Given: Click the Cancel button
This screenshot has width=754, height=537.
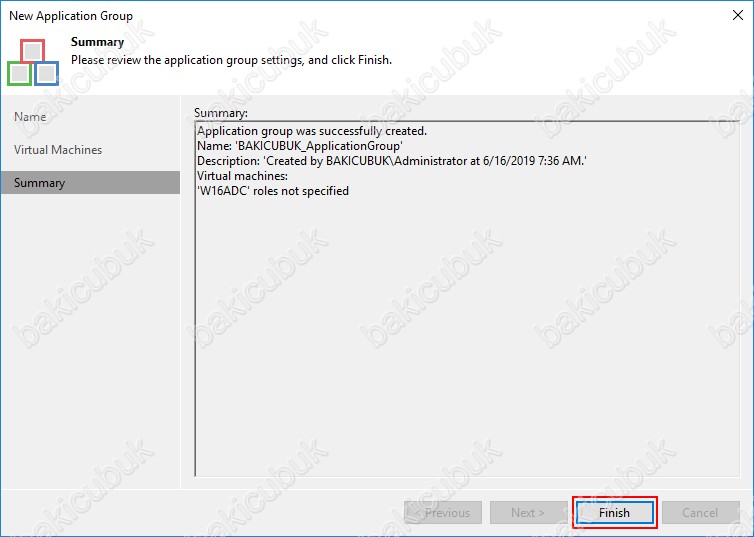Looking at the screenshot, I should coord(700,512).
